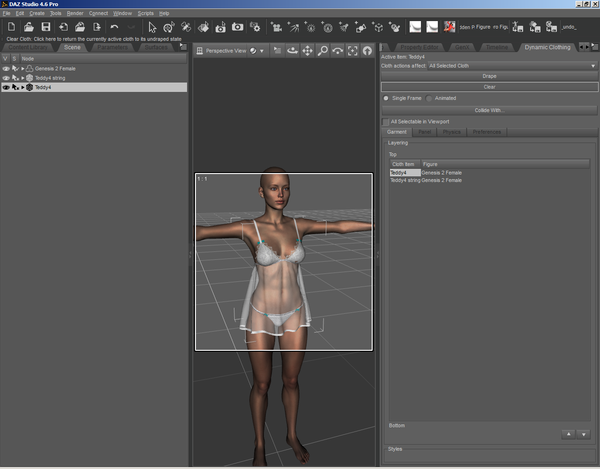The image size is (600, 469).
Task: Select Teddy4 string in the scene tree
Action: 51,78
